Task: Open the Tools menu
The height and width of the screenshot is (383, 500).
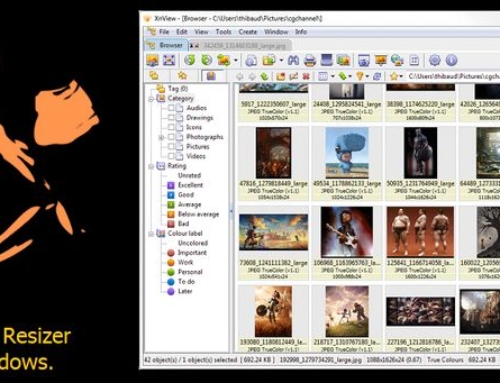Action: 223,32
